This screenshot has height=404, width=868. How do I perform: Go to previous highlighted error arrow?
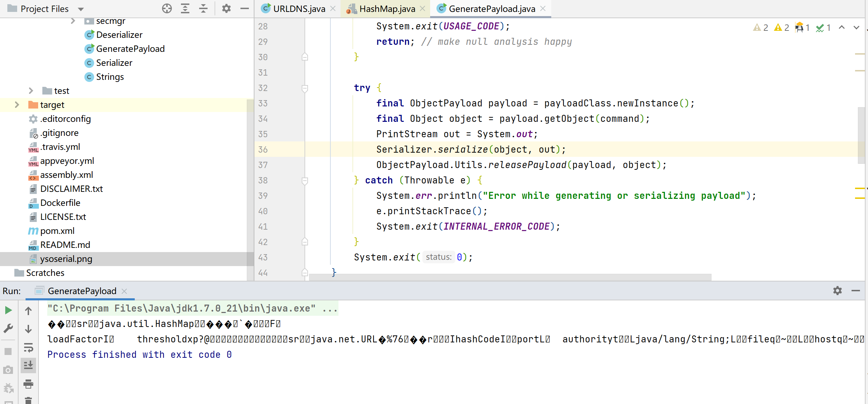pos(842,27)
